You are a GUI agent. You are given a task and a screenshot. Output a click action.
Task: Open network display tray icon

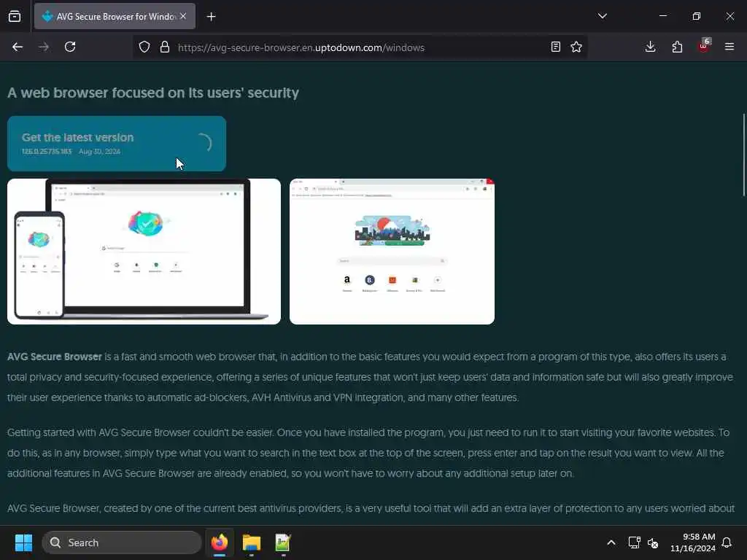coord(634,542)
